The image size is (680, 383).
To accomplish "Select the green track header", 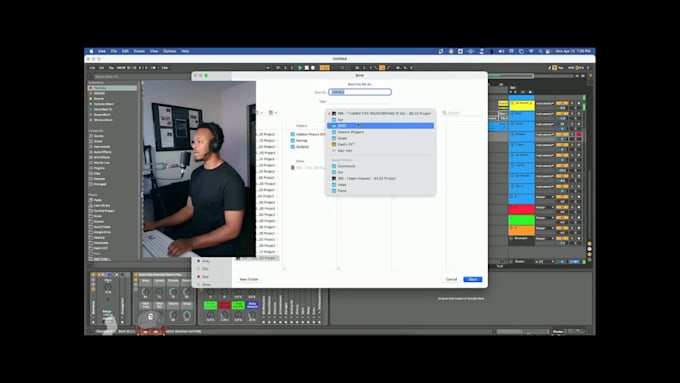I will coord(522,219).
